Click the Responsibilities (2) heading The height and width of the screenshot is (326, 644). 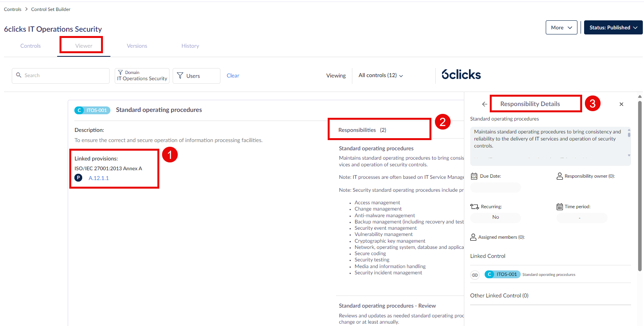tap(362, 130)
